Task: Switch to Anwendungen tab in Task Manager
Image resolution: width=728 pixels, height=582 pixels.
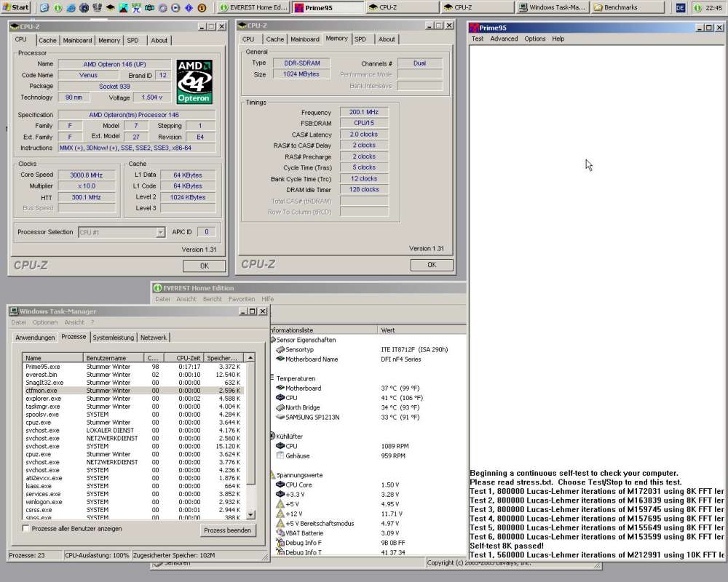Action: [x=35, y=338]
